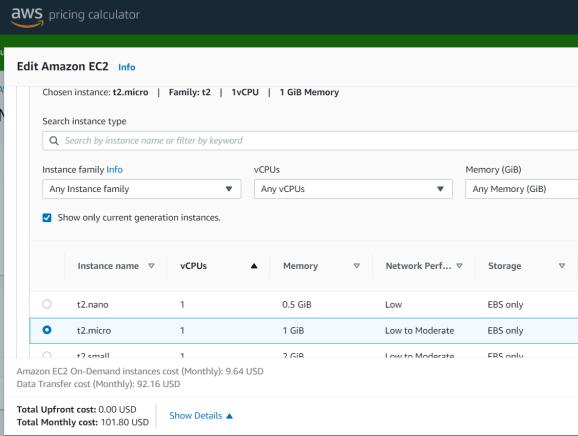Click the t2.nano instance name
Screen dimensions: 578x436
click(93, 305)
